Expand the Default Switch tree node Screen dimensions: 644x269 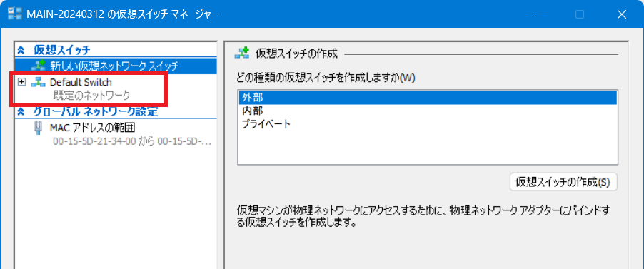click(21, 82)
